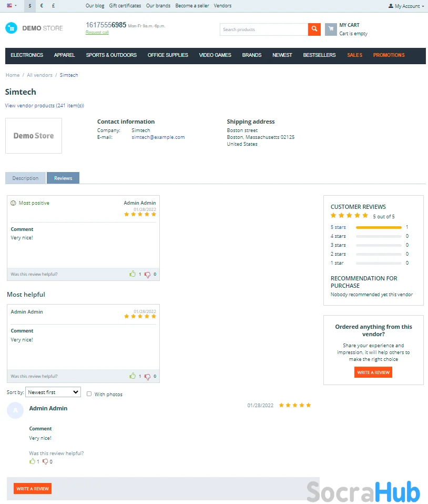428x504 pixels.
Task: Go to Newest menu item
Action: coord(282,55)
